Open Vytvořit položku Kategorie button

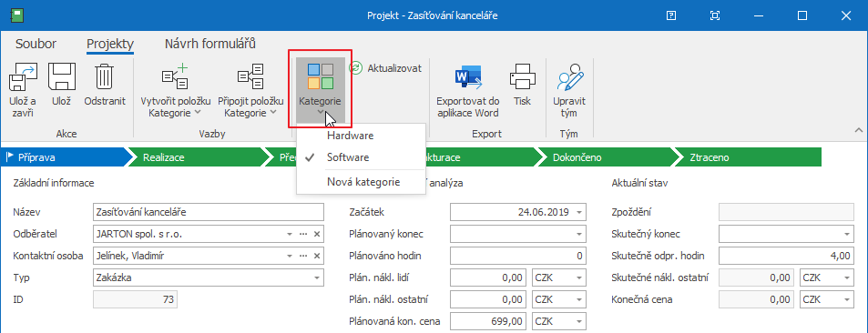coord(175,77)
